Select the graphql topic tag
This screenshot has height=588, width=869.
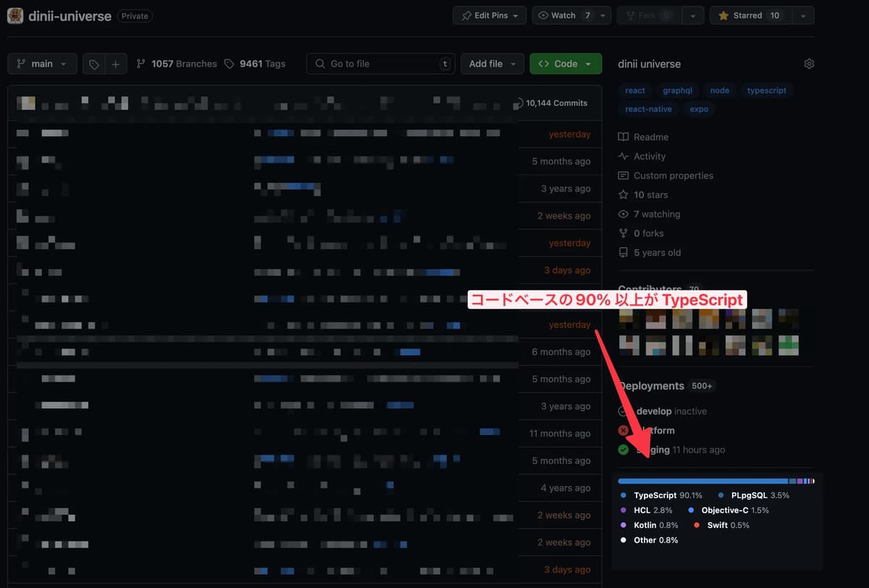678,91
